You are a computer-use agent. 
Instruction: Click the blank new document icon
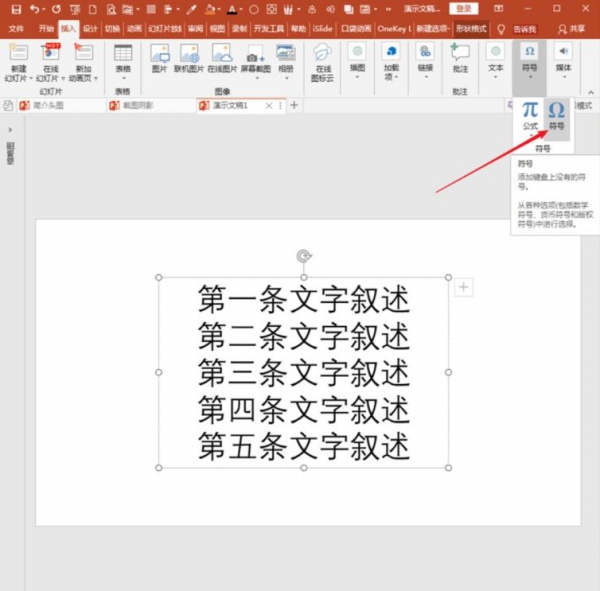(x=93, y=9)
